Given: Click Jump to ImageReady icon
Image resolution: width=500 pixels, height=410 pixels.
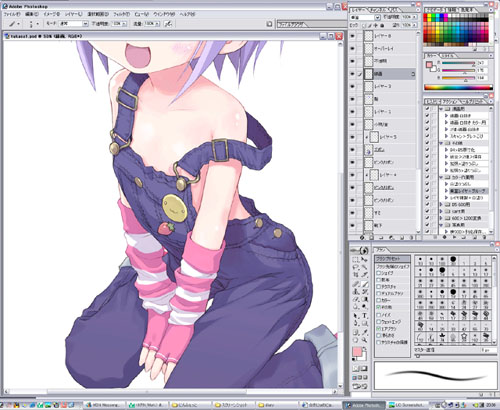Looking at the screenshot, I should point(360,386).
